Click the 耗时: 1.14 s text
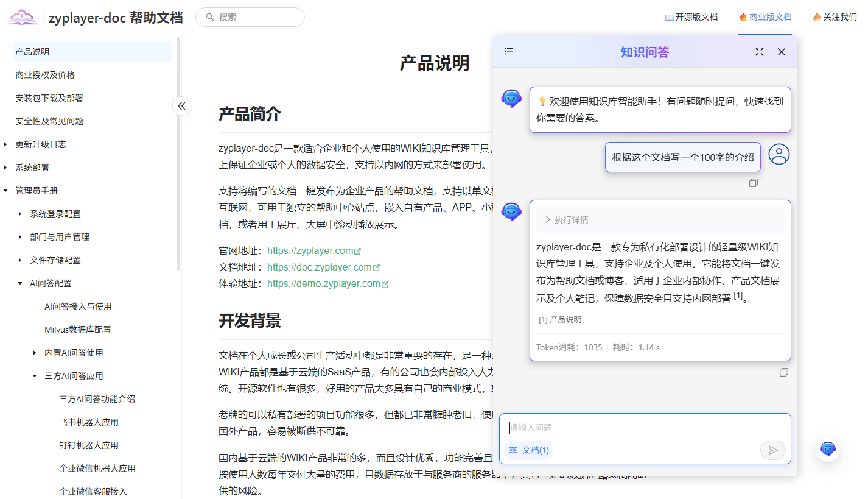This screenshot has width=868, height=499. tap(636, 347)
